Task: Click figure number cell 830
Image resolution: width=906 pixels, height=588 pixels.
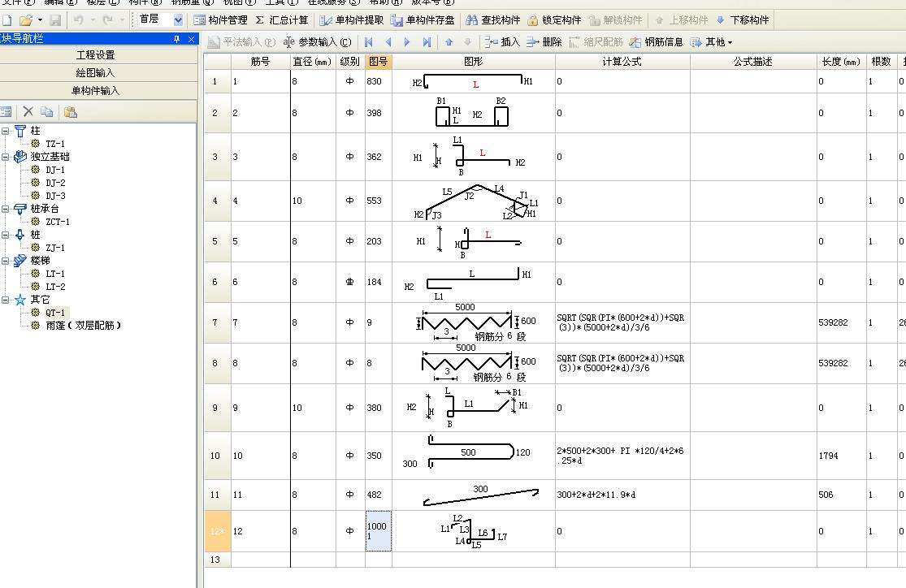Action: coord(378,81)
